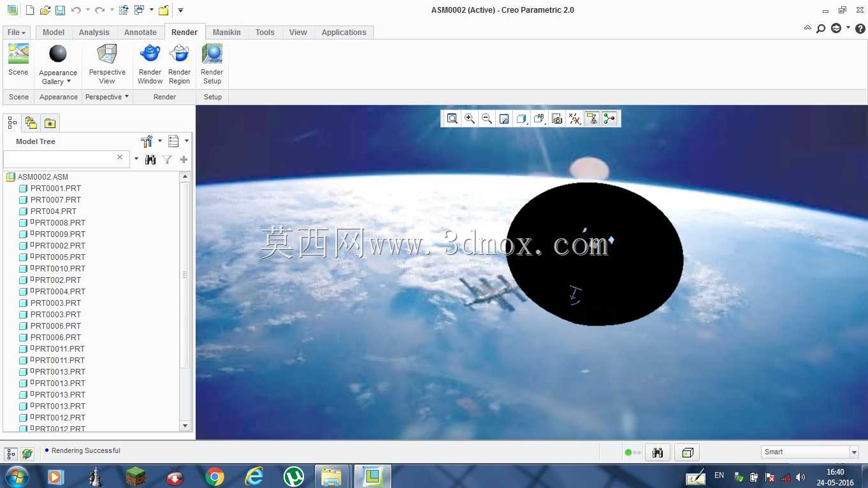
Task: Open the Scene editor
Action: pos(18,60)
